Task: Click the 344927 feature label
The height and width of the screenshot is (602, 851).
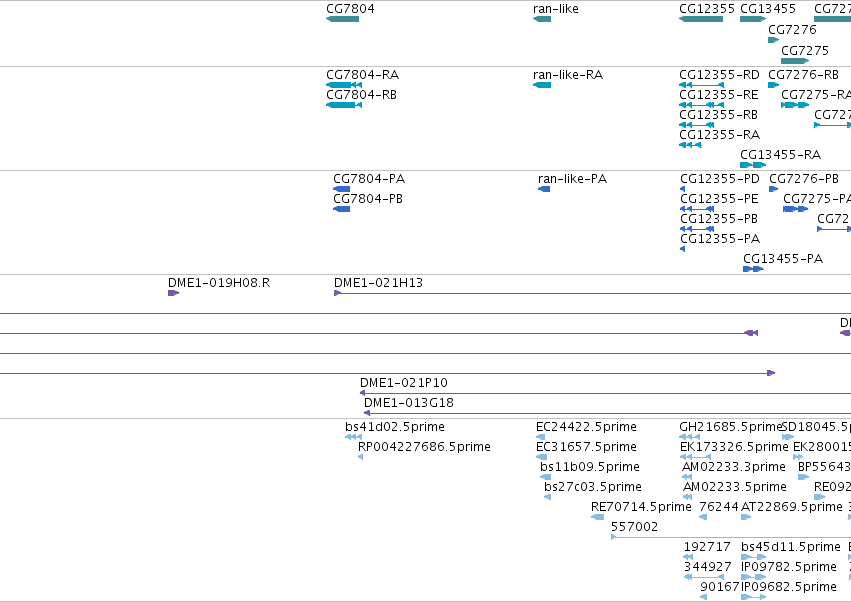Action: 707,567
